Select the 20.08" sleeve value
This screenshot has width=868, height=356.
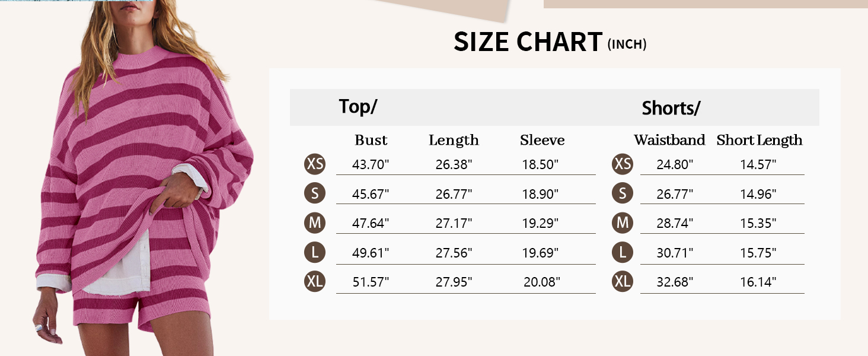(x=541, y=282)
